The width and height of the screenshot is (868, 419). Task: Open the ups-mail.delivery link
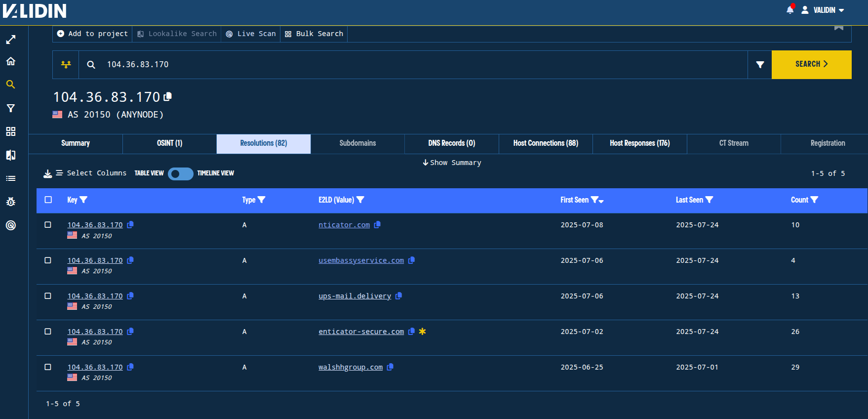coord(355,296)
